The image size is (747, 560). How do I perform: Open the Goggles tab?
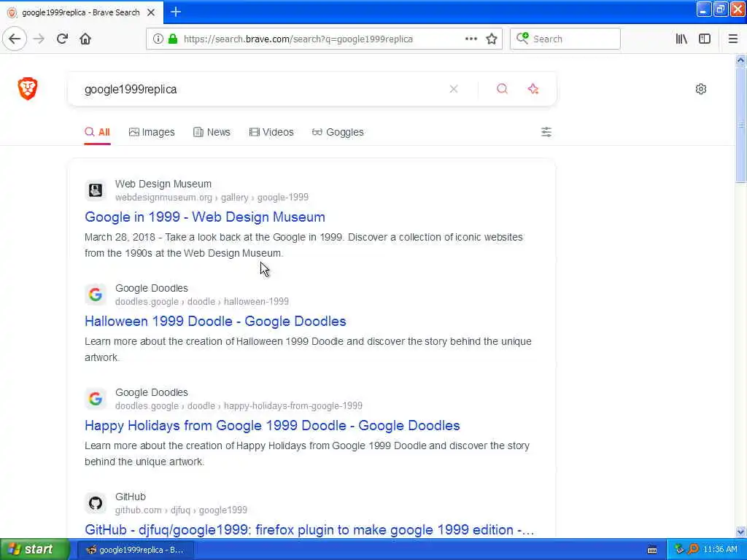338,133
